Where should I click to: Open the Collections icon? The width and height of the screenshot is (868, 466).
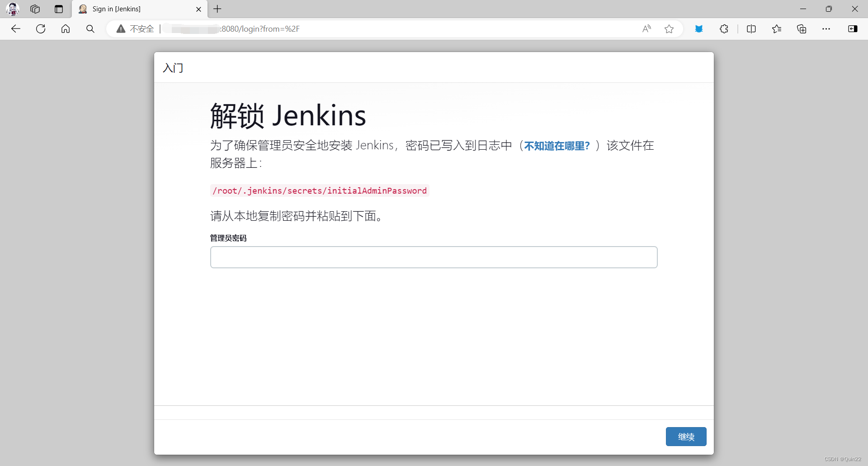802,29
